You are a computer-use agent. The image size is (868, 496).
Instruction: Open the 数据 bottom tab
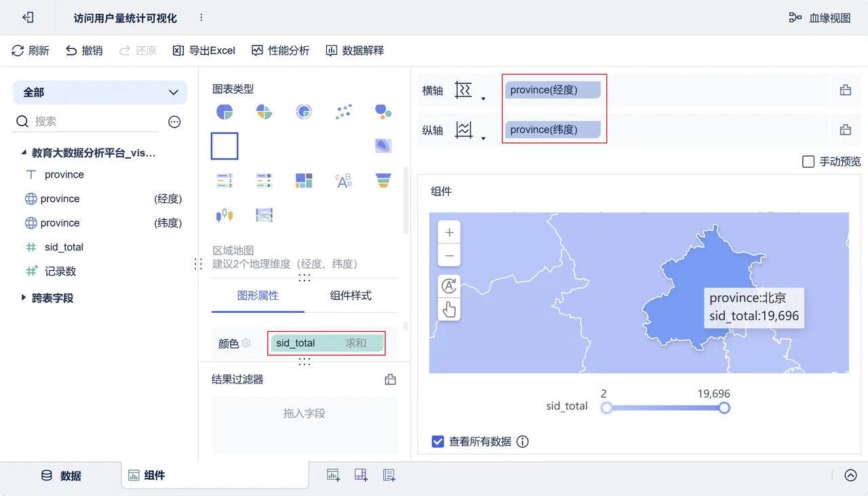(61, 476)
